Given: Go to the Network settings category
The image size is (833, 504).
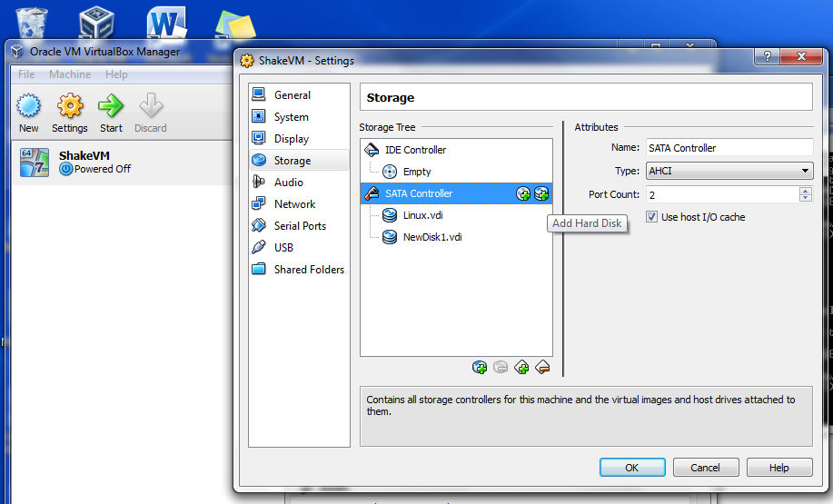Looking at the screenshot, I should coord(299,204).
